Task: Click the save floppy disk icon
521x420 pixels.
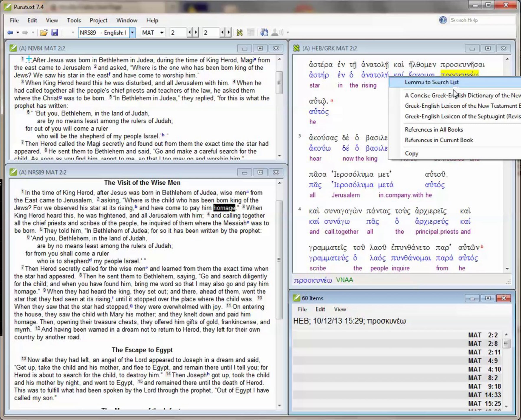Action: pyautogui.click(x=55, y=32)
